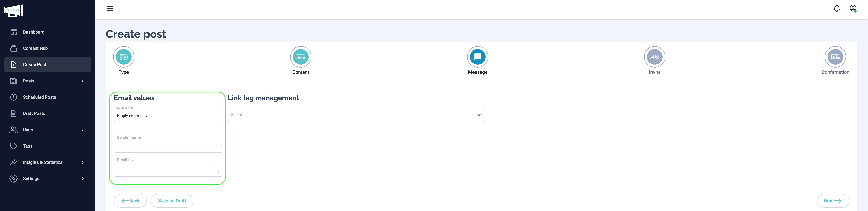Open Content Hub from sidebar
868x211 pixels.
[35, 49]
